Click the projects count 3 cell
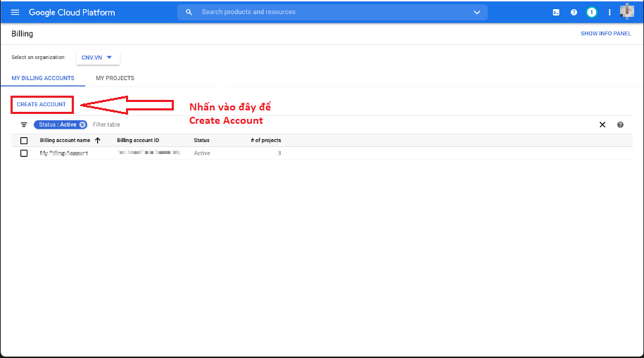Viewport: 644px width, 358px height. (x=279, y=153)
